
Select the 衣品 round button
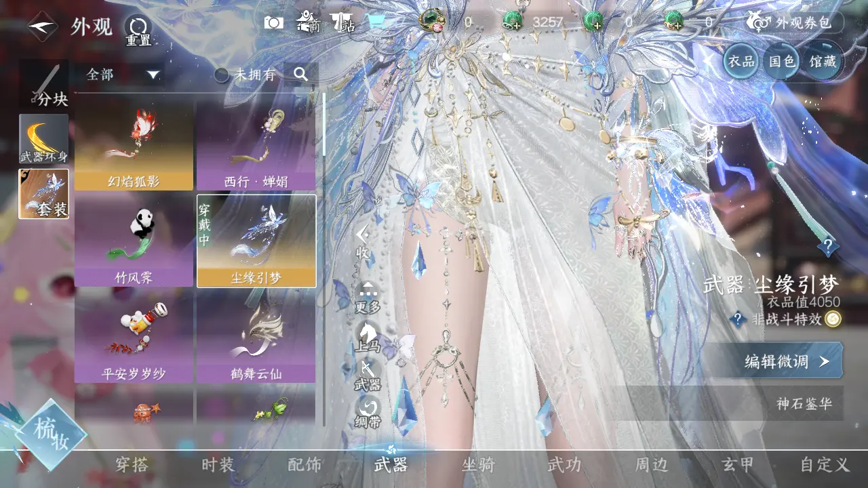tap(741, 61)
